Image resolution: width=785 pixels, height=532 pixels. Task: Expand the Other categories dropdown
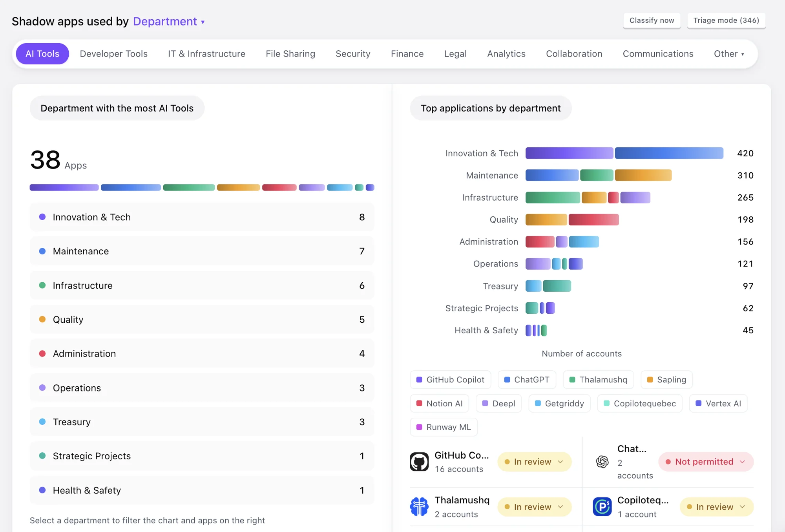(x=729, y=54)
